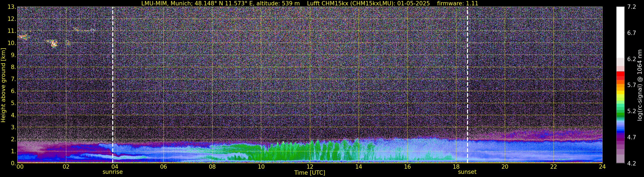Click the '4.2' value on the colorbar
644x177 pixels.
pyautogui.click(x=632, y=163)
